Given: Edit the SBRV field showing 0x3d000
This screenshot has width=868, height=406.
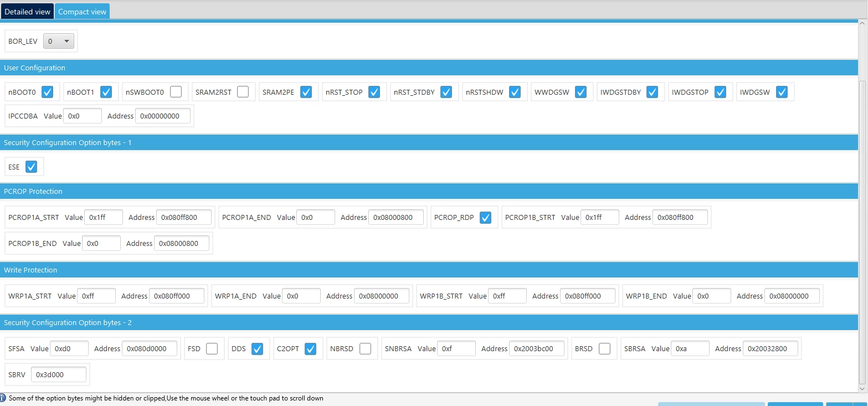Looking at the screenshot, I should point(59,374).
